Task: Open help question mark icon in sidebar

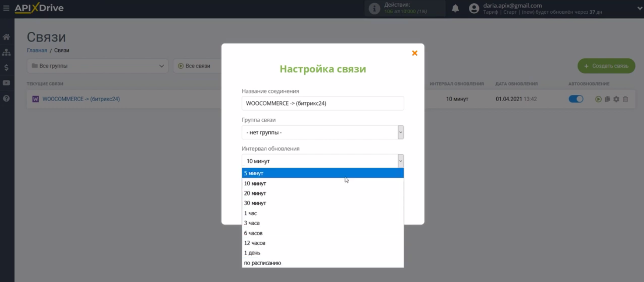Action: pyautogui.click(x=6, y=99)
